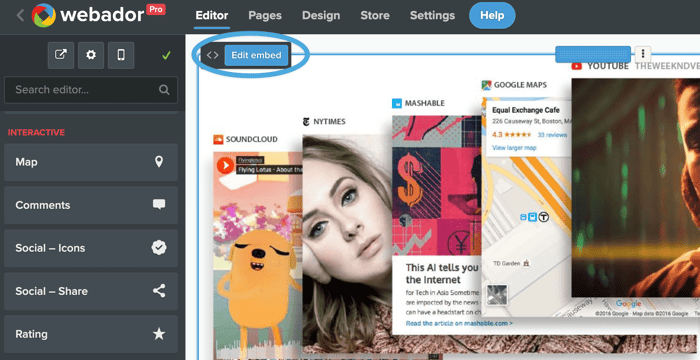This screenshot has height=360, width=700.
Task: Add the Rating element
Action: coord(91,334)
